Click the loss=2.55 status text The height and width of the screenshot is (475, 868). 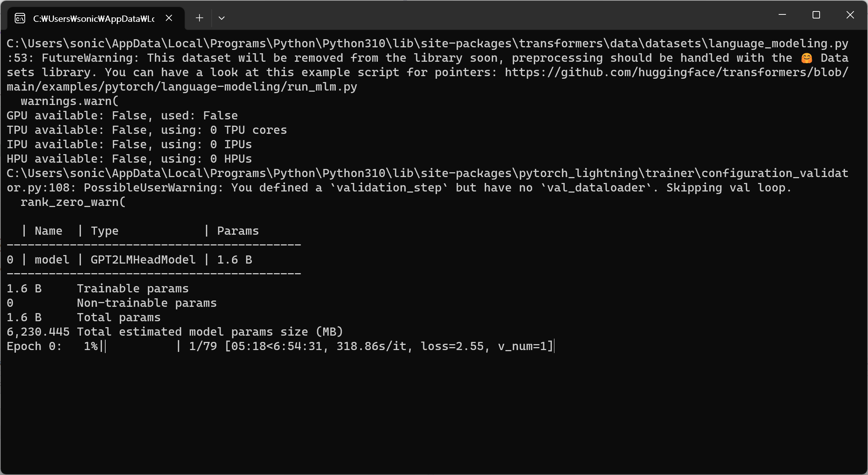452,346
